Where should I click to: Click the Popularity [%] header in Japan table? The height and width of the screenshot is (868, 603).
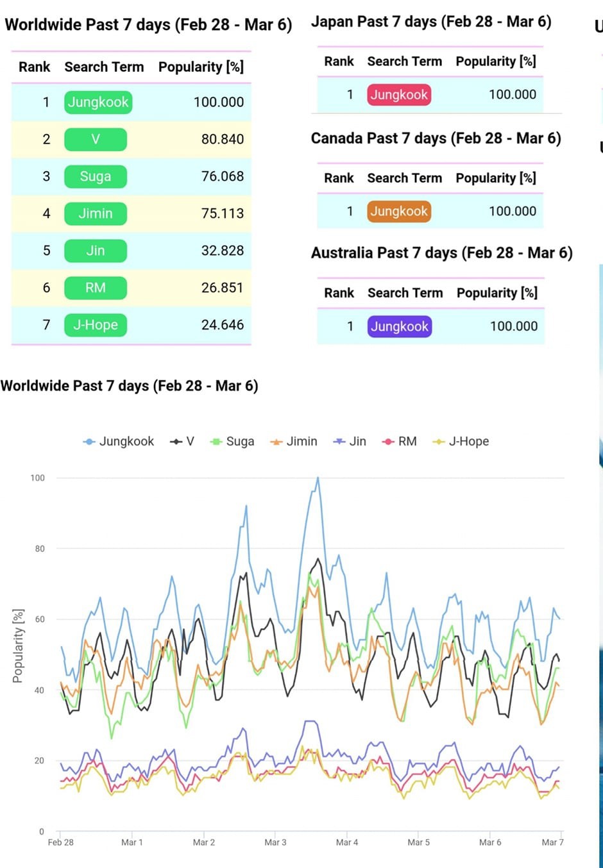coord(496,62)
